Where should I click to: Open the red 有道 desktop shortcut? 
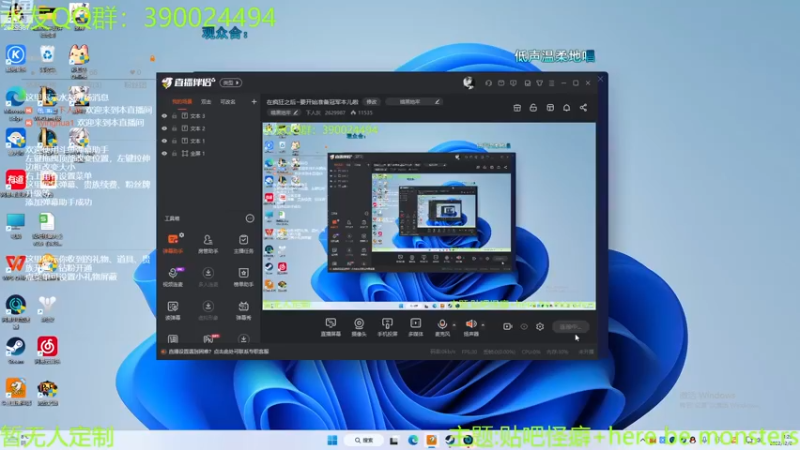[15, 183]
